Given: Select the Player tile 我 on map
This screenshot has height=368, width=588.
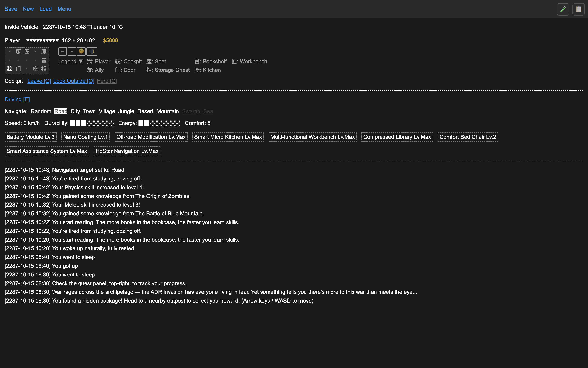Looking at the screenshot, I should tap(10, 69).
